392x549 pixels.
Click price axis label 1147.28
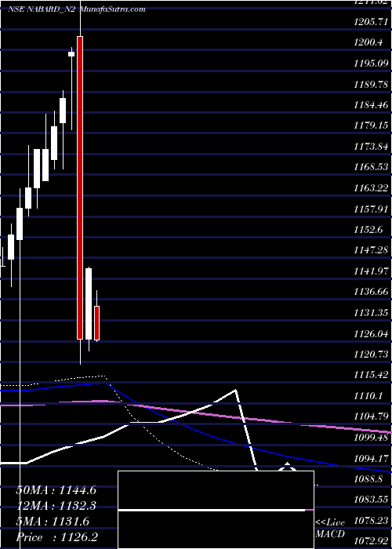pos(371,249)
